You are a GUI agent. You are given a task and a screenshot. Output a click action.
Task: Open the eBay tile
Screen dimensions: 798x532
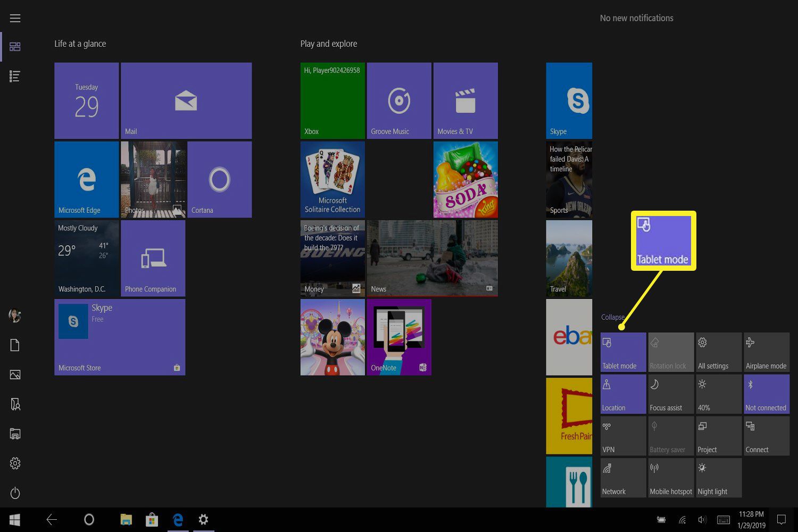click(569, 337)
